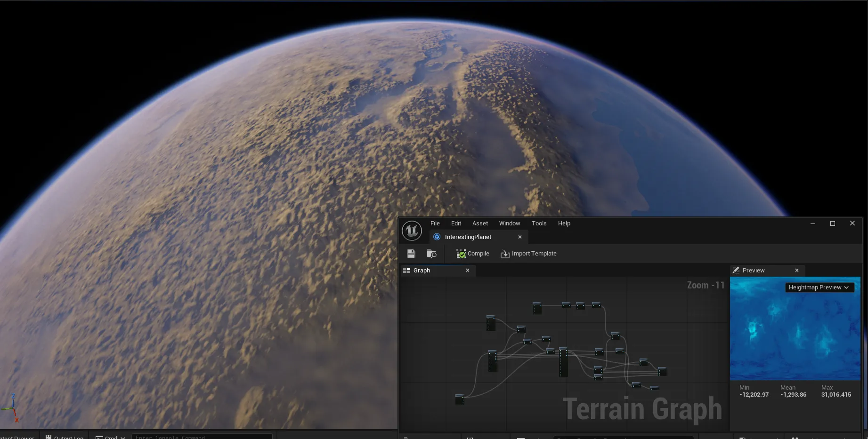Expand the Cmd dropdown in main window
This screenshot has height=439, width=868.
click(111, 437)
